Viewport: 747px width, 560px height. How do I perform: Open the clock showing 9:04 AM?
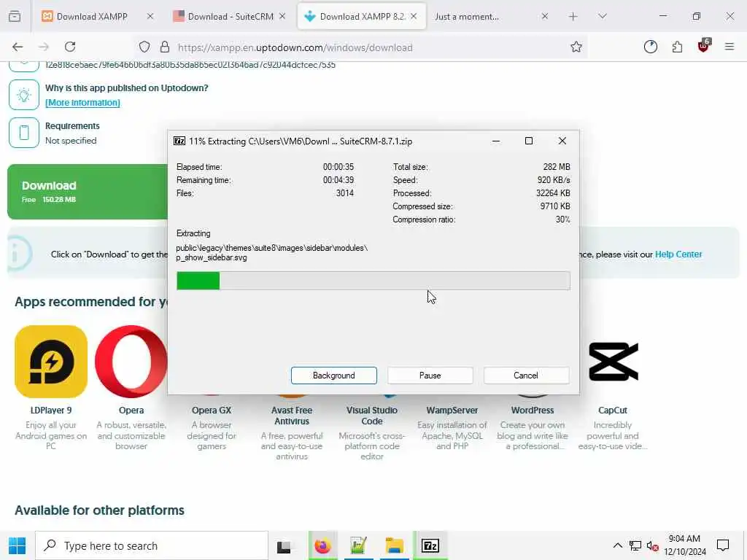pos(684,545)
